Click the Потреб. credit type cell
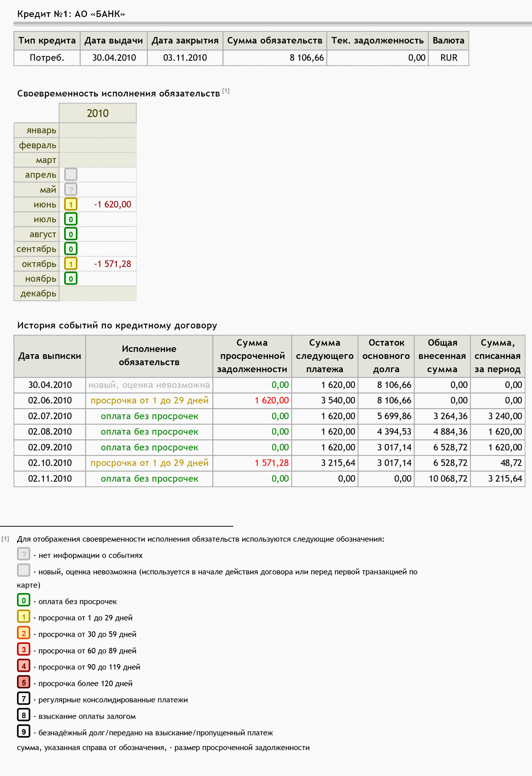This screenshot has width=532, height=776. (47, 58)
